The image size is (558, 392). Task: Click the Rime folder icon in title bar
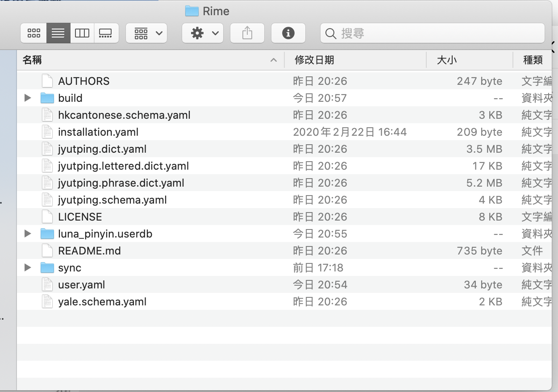click(x=192, y=11)
